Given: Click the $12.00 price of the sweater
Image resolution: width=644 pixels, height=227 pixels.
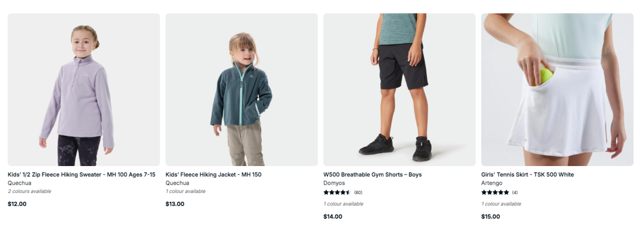Looking at the screenshot, I should pyautogui.click(x=17, y=204).
